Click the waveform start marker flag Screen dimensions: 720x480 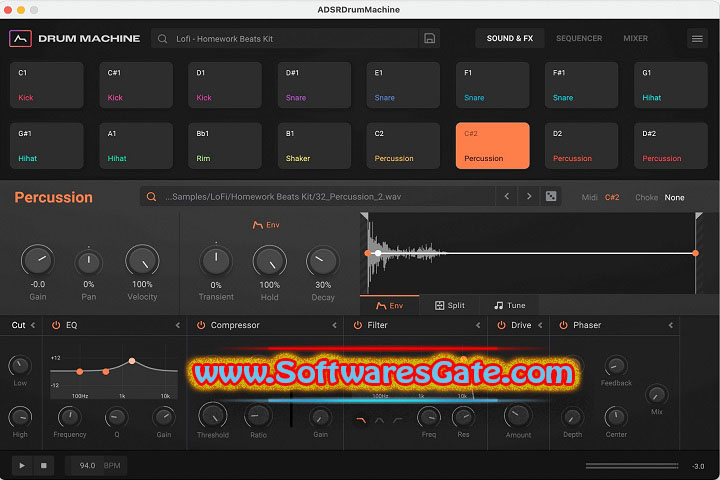(364, 216)
